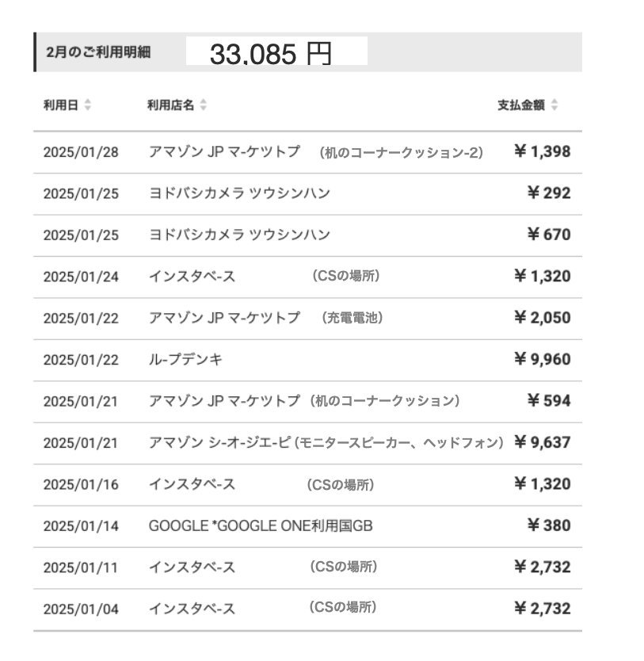Click the 33,085 円 total amount
Screen dimensions: 644x661
pos(270,54)
